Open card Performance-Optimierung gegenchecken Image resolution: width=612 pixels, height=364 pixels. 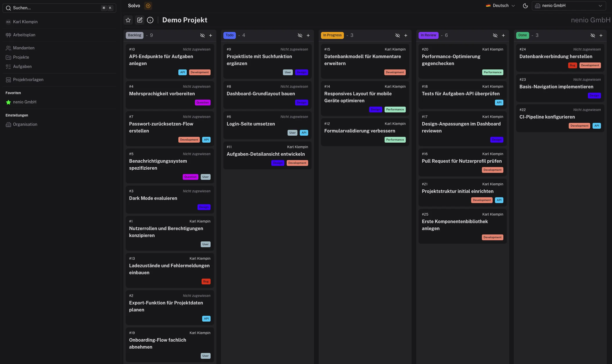click(462, 61)
